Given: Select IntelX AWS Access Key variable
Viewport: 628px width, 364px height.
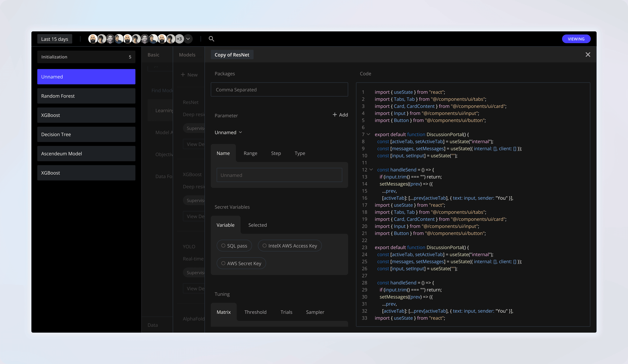Looking at the screenshot, I should (x=264, y=246).
